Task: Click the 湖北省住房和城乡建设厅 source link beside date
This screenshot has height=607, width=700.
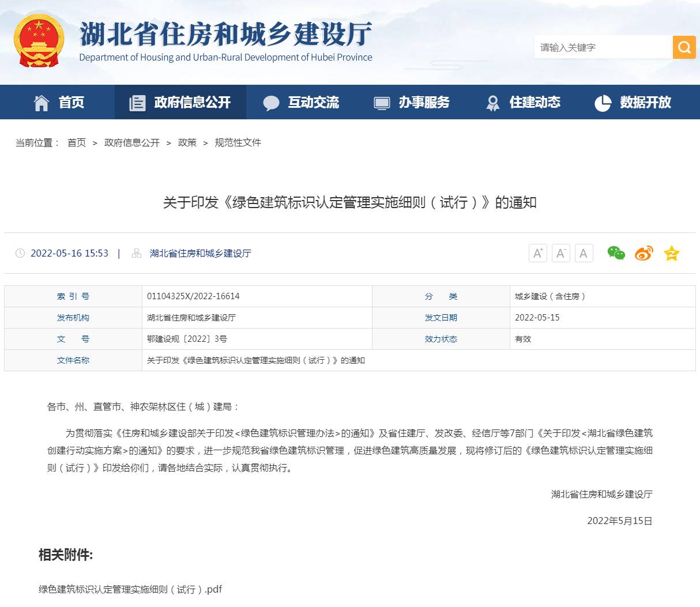Action: coord(200,253)
